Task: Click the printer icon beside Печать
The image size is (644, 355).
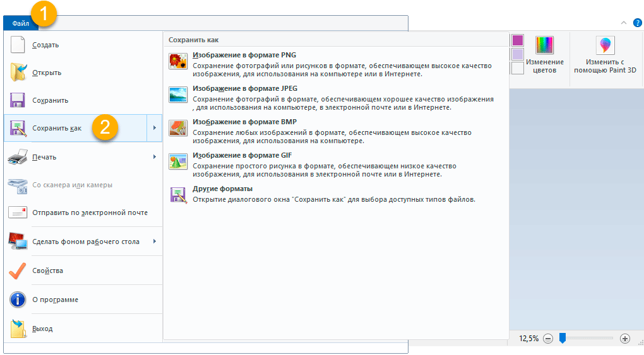Action: (18, 157)
